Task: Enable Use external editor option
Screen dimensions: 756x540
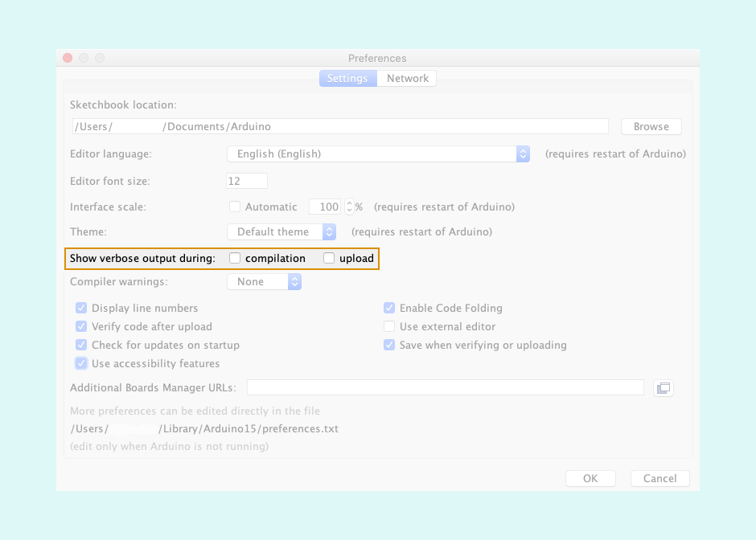Action: point(389,326)
